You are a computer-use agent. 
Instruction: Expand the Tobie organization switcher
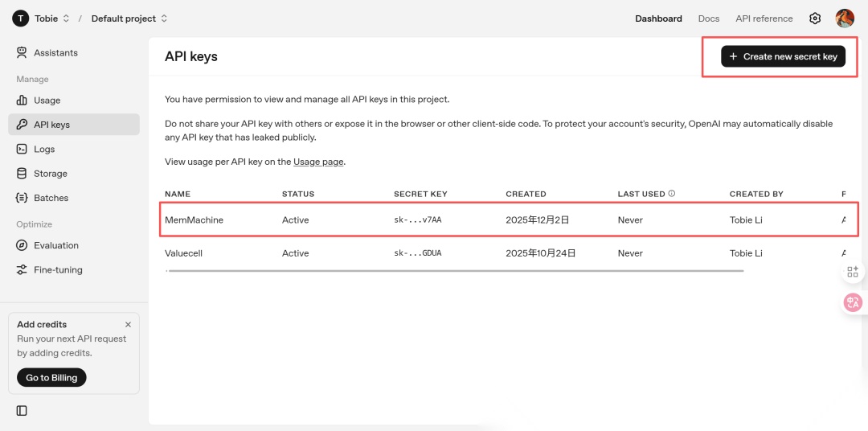click(41, 18)
